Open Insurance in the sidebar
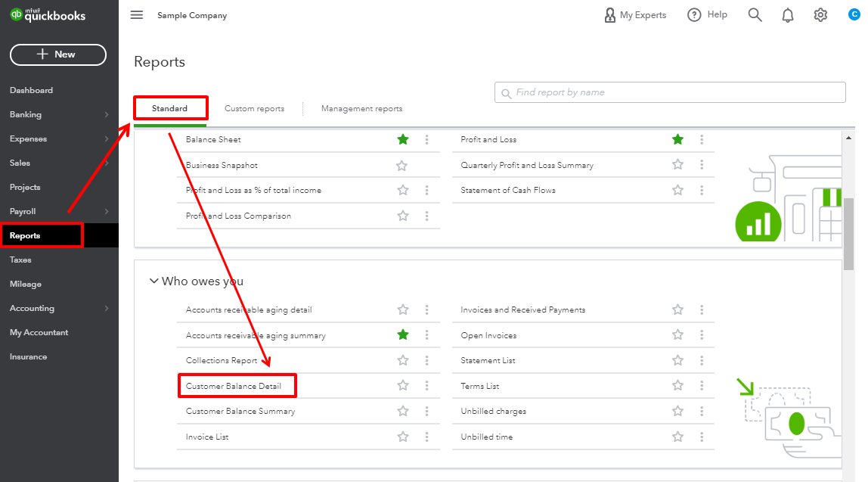 point(28,357)
